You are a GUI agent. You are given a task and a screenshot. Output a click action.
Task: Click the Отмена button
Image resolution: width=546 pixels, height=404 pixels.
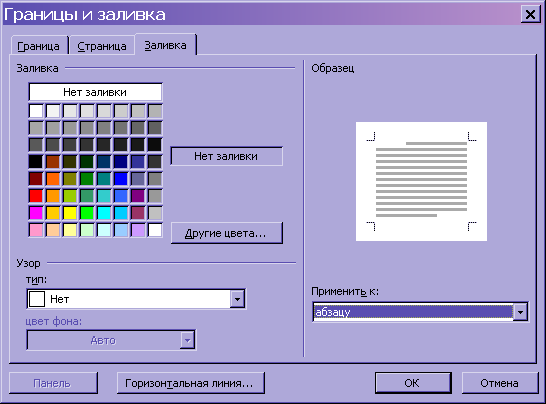click(x=500, y=383)
